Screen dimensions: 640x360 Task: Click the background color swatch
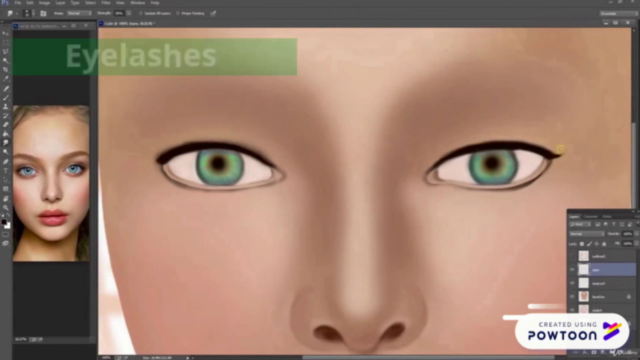[8, 226]
